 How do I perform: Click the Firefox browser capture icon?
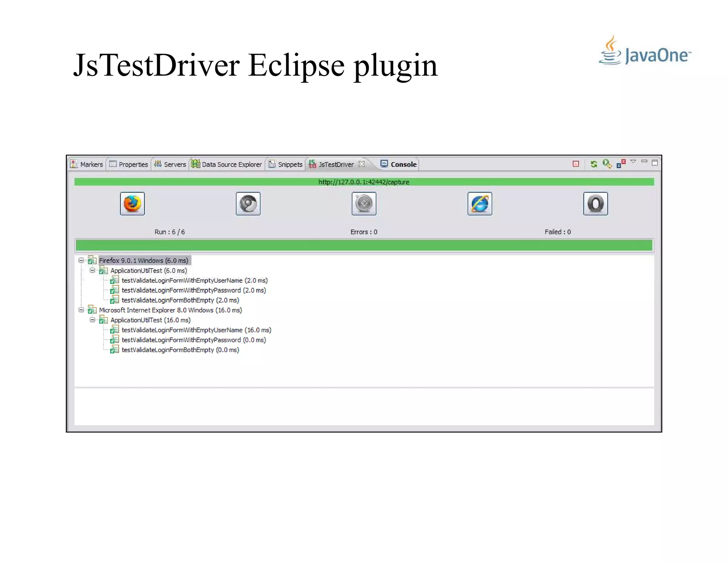(132, 204)
